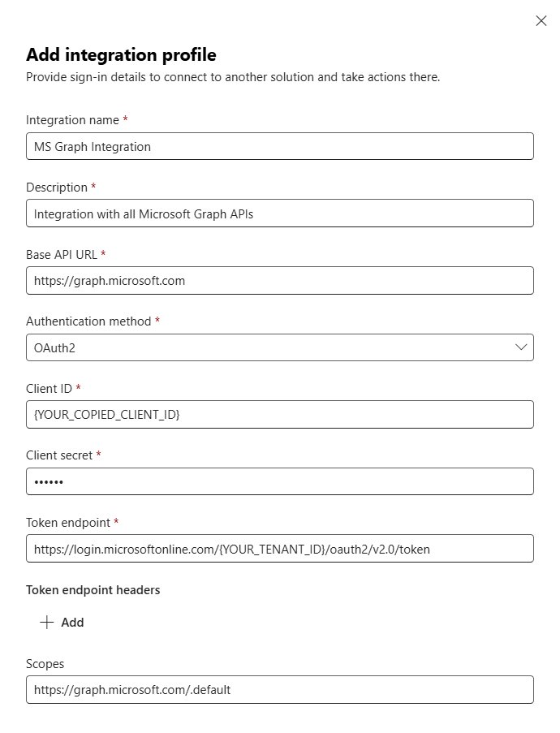
Task: Add a token endpoint header
Action: [62, 623]
